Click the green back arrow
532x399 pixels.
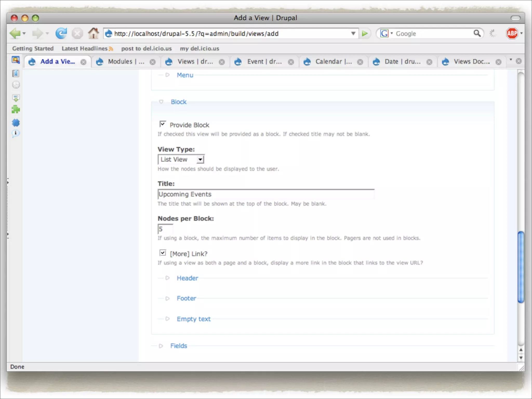pos(15,34)
